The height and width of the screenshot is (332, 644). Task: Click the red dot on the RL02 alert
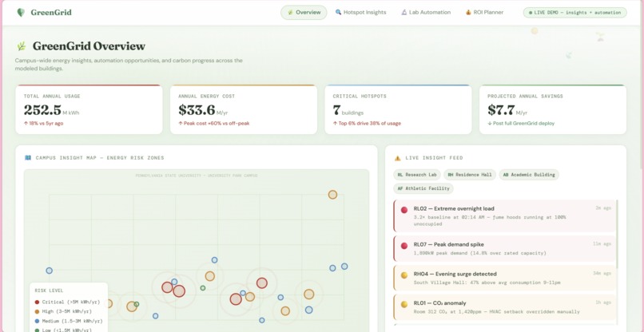[x=404, y=210]
